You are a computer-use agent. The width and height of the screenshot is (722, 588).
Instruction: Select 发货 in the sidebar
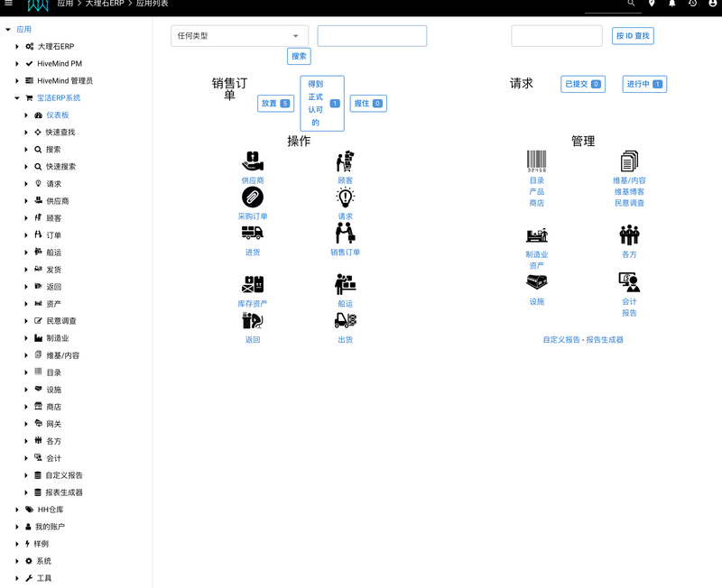pos(54,270)
